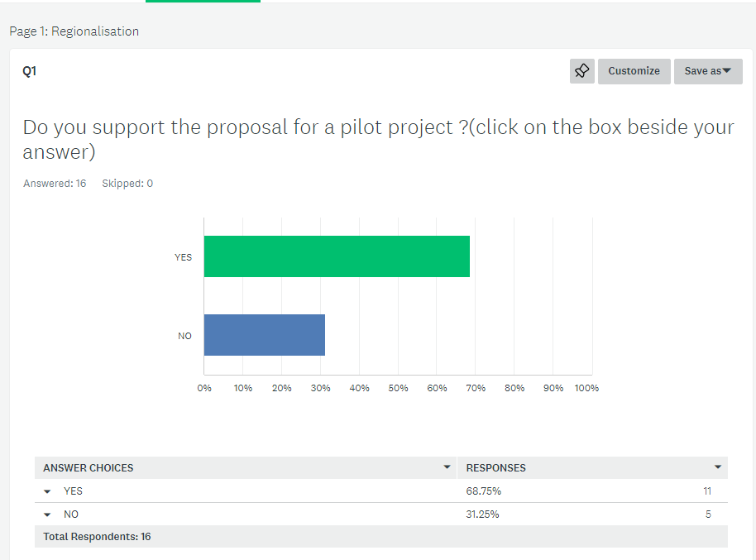The image size is (756, 560).
Task: Click the green YES bar
Action: point(337,256)
